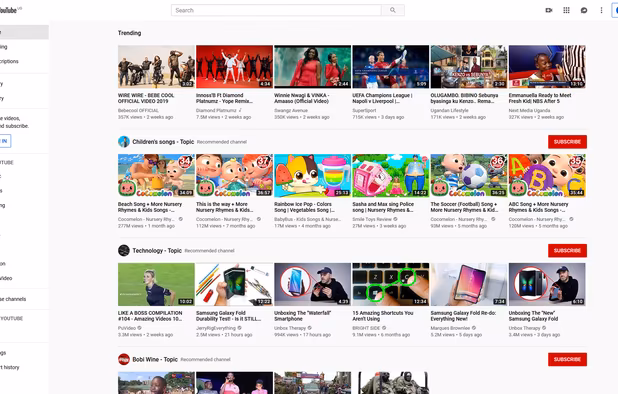Play the OLUGAMBO Bibino Sebunya thumbnail
This screenshot has width=618, height=394.
tap(469, 67)
